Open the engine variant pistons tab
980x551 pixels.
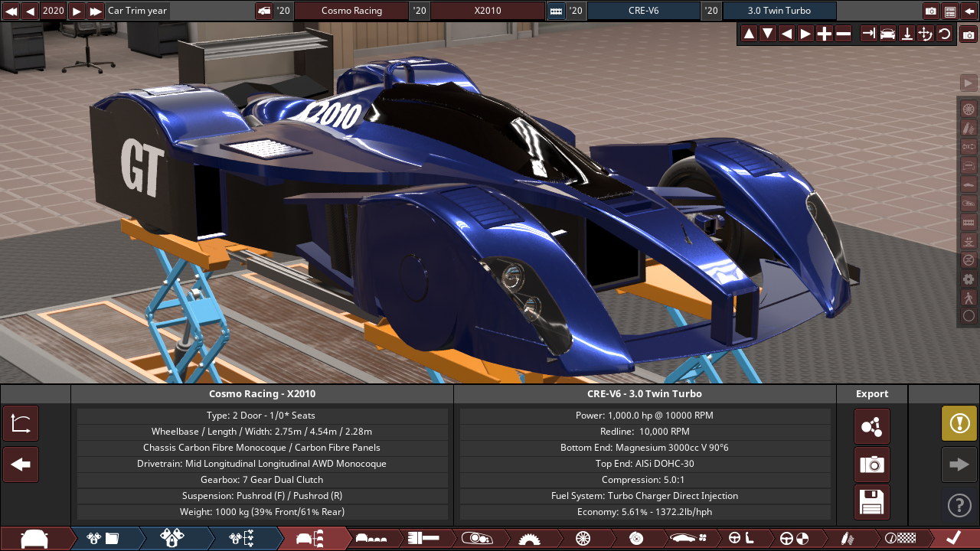tap(172, 539)
